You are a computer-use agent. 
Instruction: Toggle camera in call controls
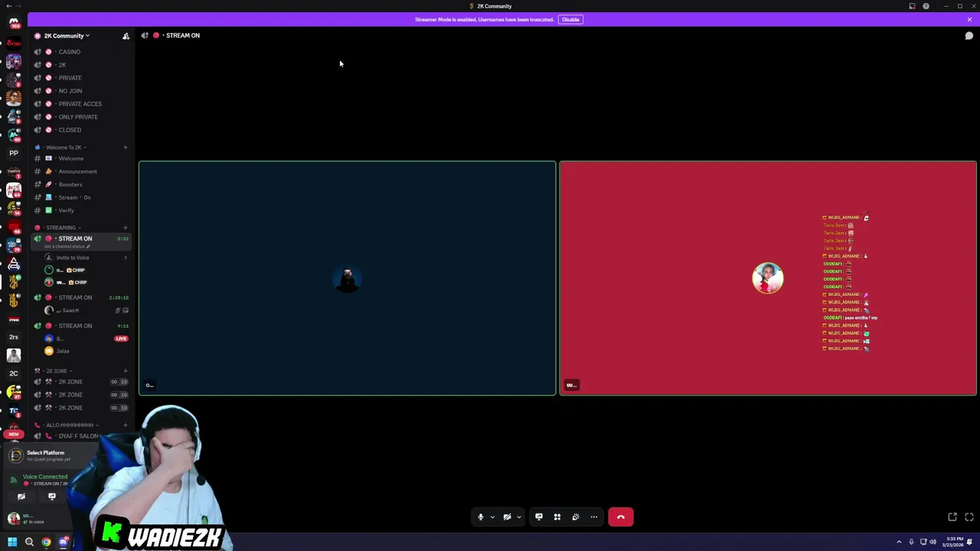point(507,517)
